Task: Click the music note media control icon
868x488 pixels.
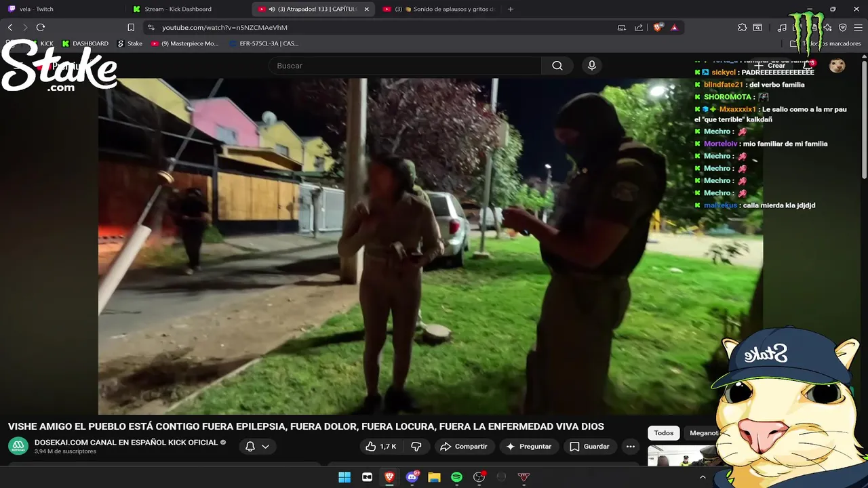Action: pos(782,28)
